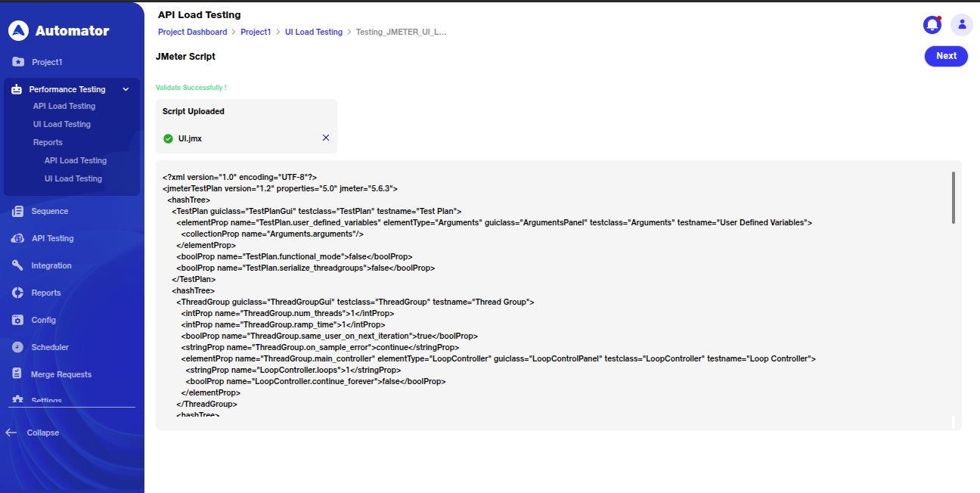Viewport: 980px width, 493px height.
Task: Click the script viewer vertical scrollbar thumb
Action: (954, 197)
